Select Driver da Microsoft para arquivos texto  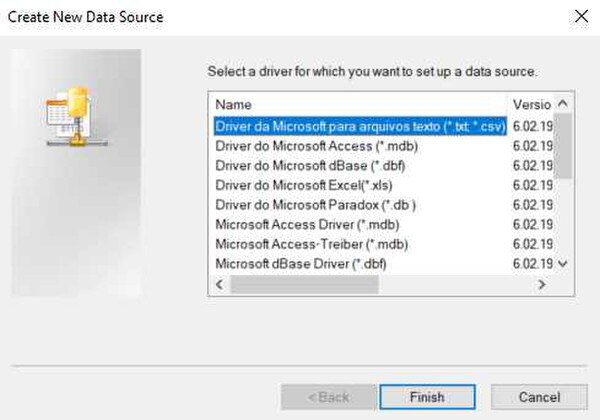(x=360, y=126)
